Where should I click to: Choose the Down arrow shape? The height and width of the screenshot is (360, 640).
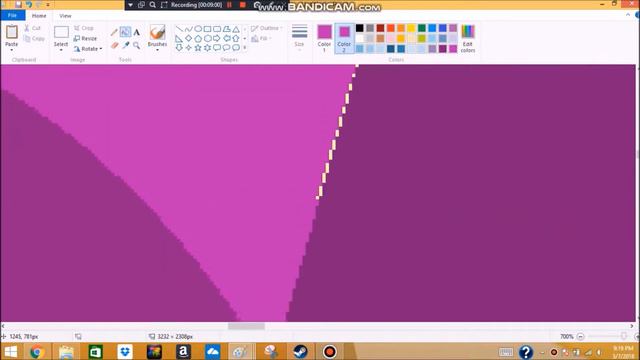point(179,48)
